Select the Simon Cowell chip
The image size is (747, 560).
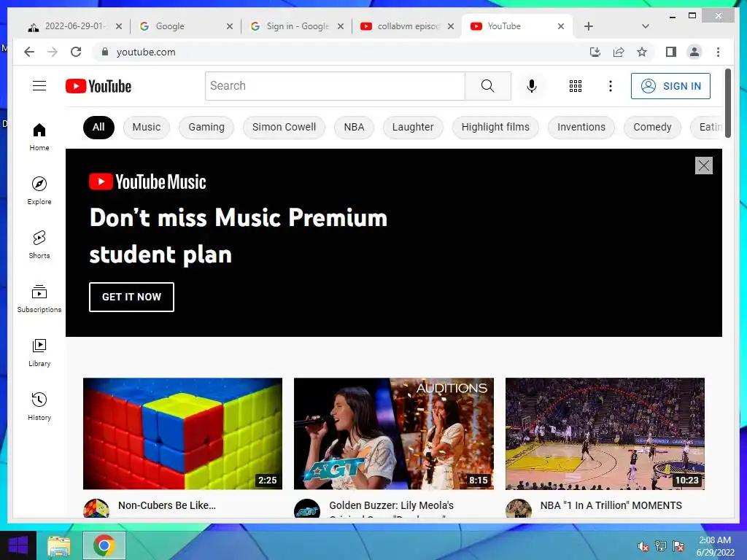click(x=284, y=127)
